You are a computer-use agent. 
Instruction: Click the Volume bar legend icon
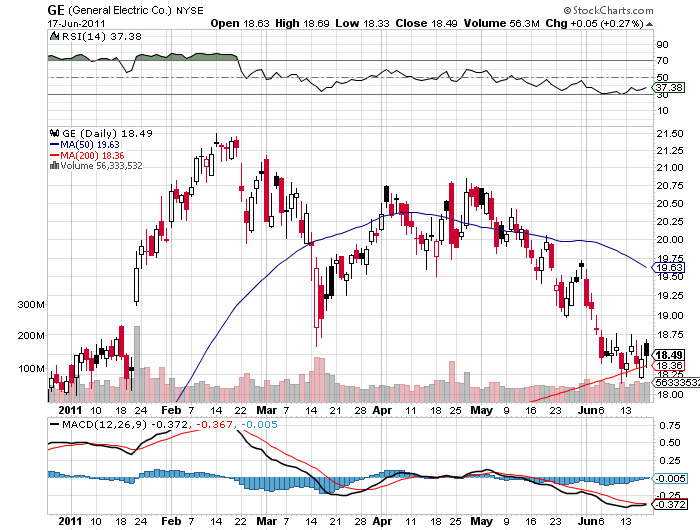[54, 166]
